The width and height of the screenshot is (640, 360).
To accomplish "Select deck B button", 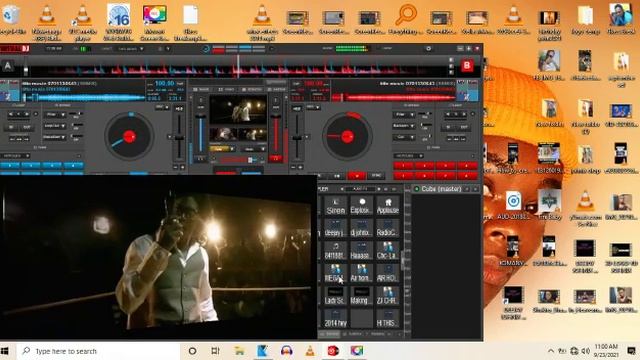I will click(467, 66).
